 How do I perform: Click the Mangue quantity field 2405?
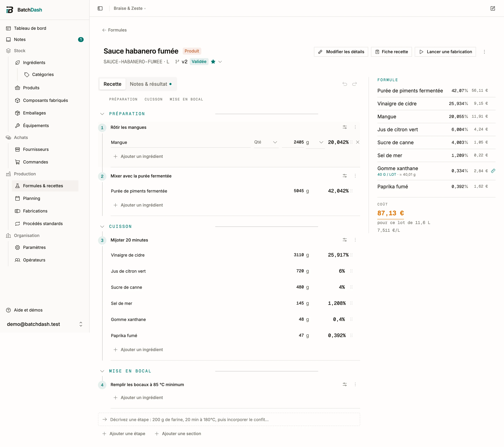pos(293,142)
